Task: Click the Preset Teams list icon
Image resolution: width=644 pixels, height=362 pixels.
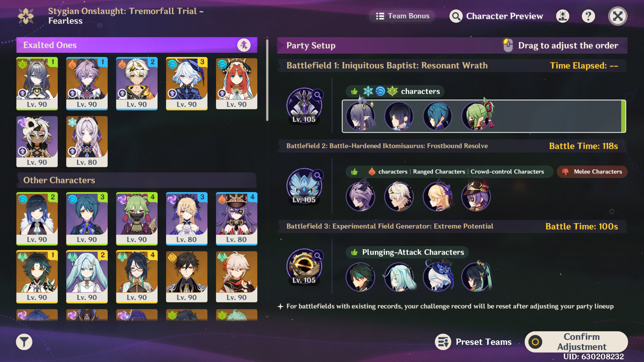Action: coord(443,342)
